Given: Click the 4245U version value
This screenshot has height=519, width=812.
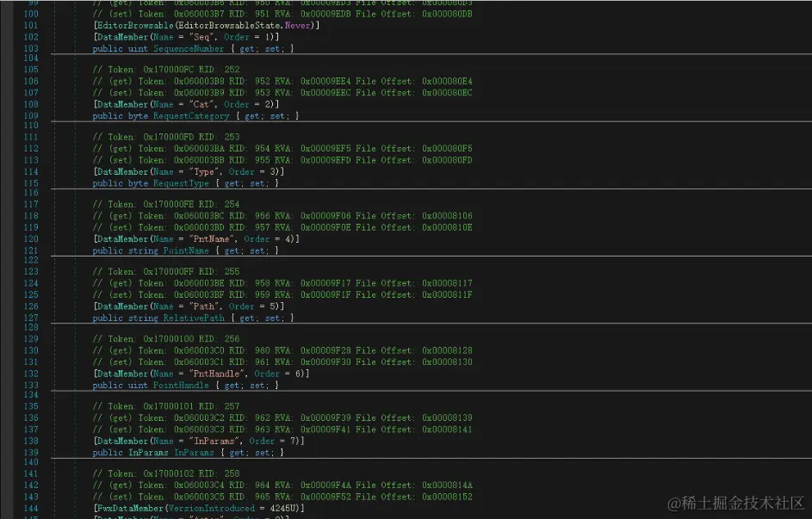Looking at the screenshot, I should pyautogui.click(x=282, y=508).
